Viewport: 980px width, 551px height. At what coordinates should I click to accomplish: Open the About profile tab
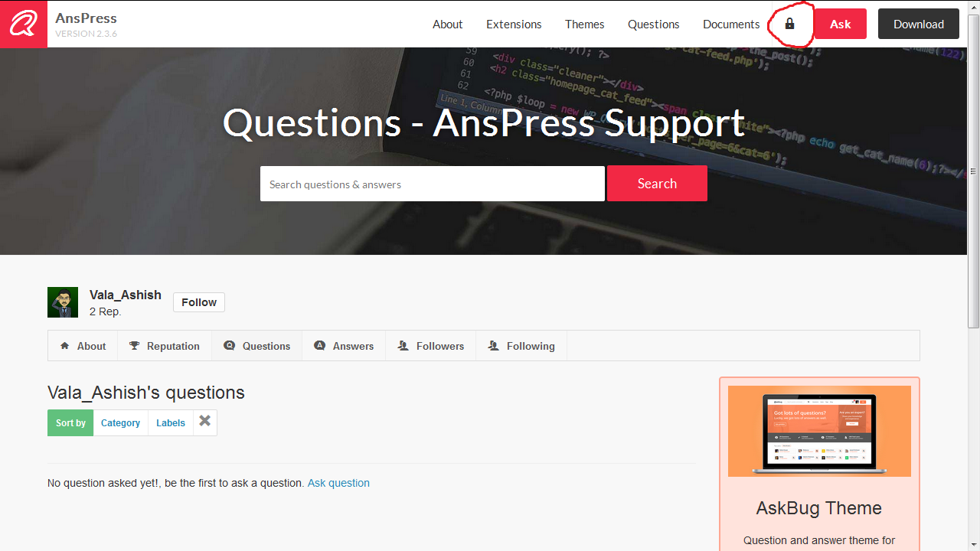click(x=83, y=346)
